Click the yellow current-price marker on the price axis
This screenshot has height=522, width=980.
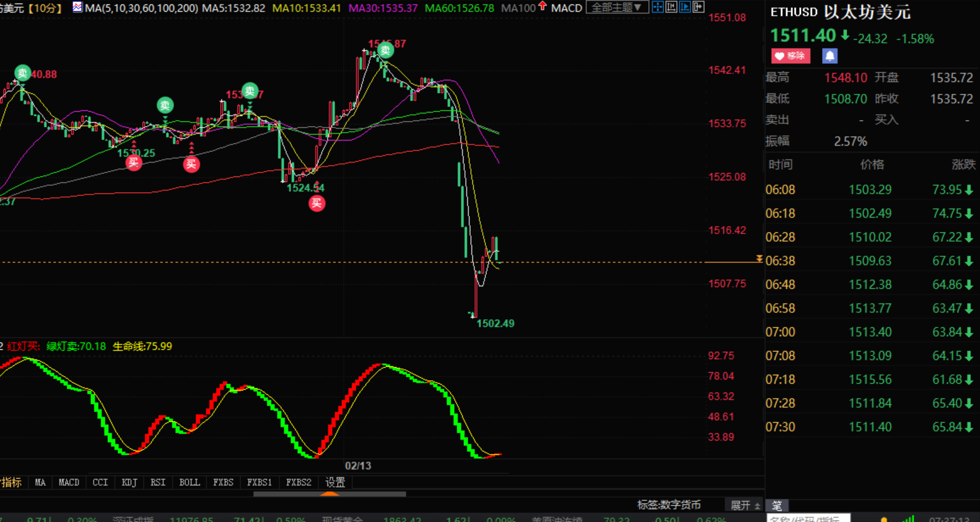point(759,259)
